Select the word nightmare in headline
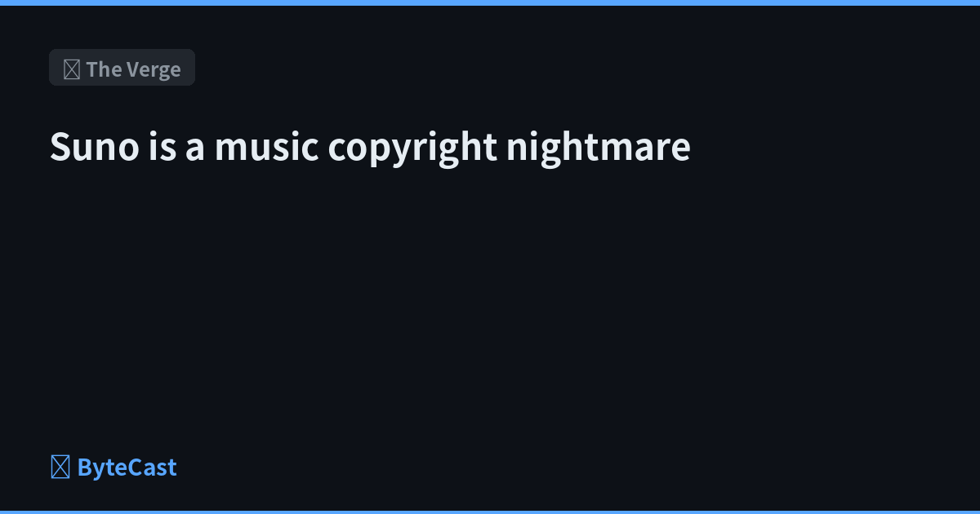 pos(599,148)
